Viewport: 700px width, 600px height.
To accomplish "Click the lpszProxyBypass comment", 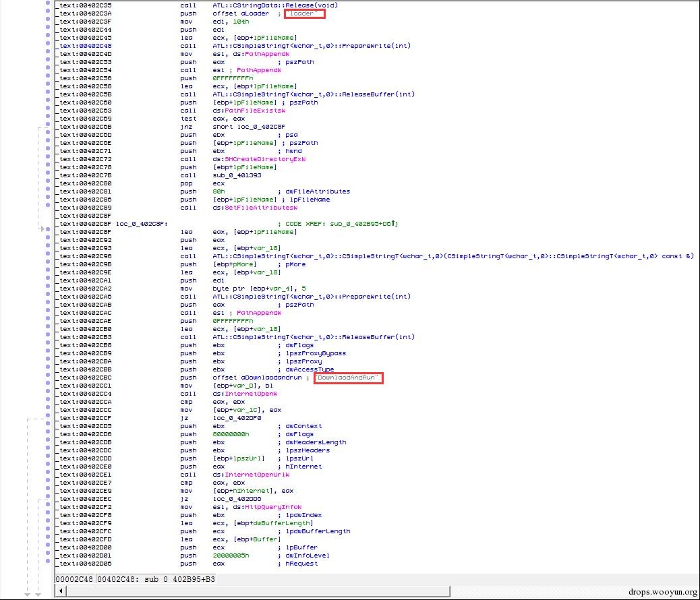I will point(316,353).
